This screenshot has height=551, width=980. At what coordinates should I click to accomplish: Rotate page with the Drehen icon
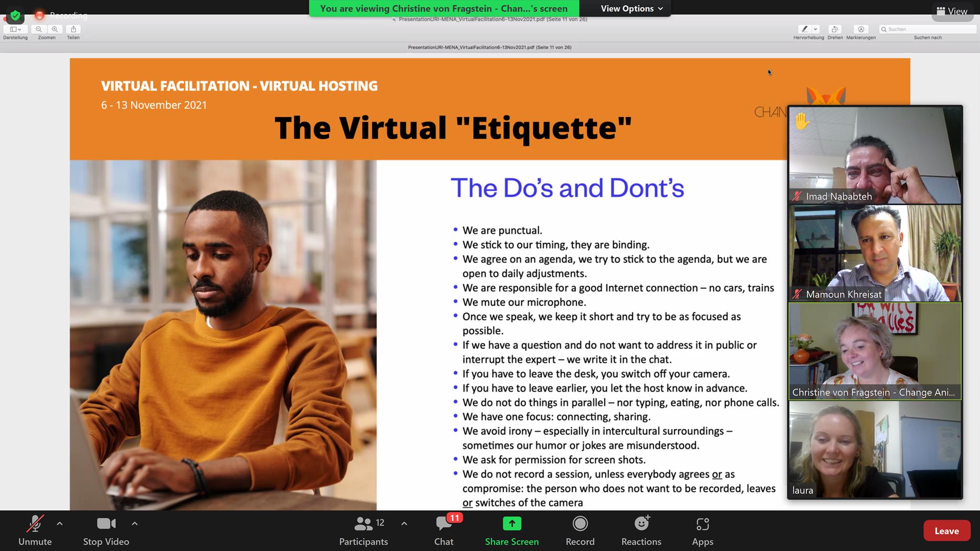point(835,29)
